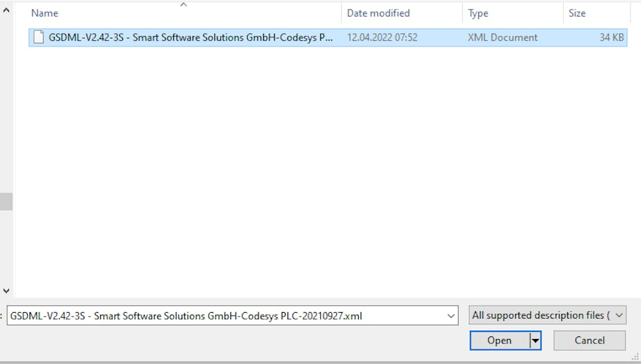
Task: Open the All supported description files filter
Action: [547, 315]
